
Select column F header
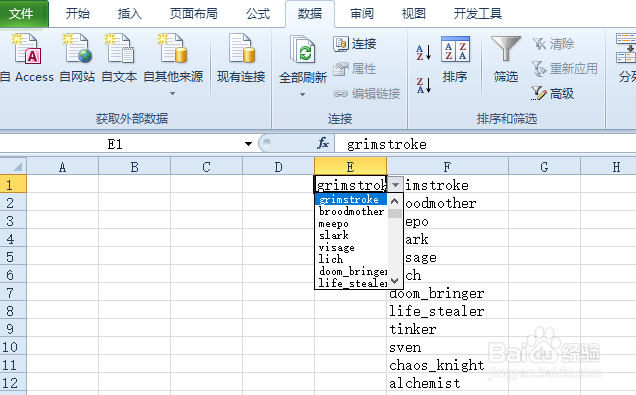pyautogui.click(x=447, y=167)
